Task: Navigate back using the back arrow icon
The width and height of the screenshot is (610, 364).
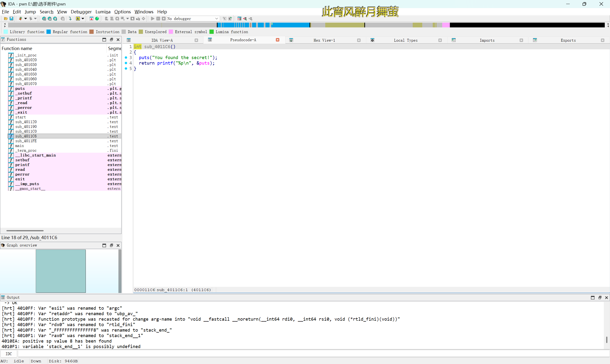Action: [21, 18]
